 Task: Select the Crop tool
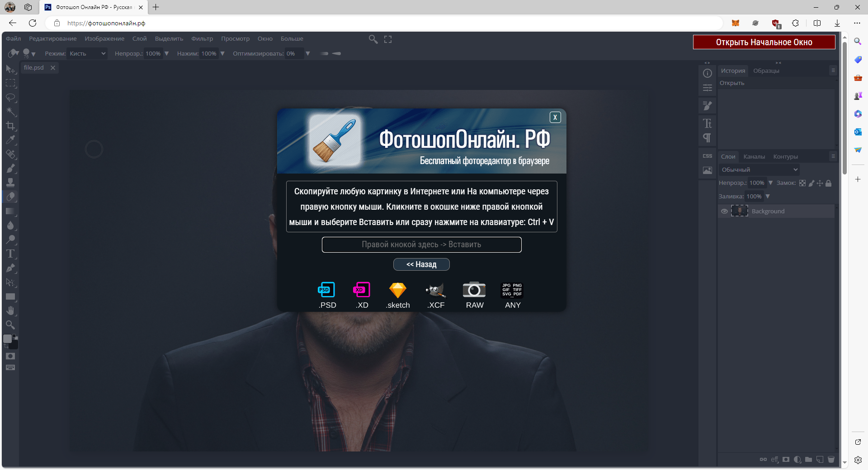10,126
